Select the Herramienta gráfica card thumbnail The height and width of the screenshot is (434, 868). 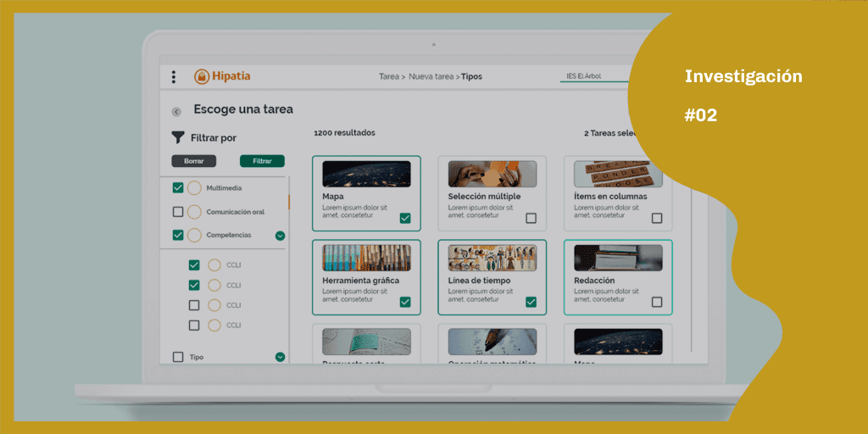pyautogui.click(x=366, y=258)
